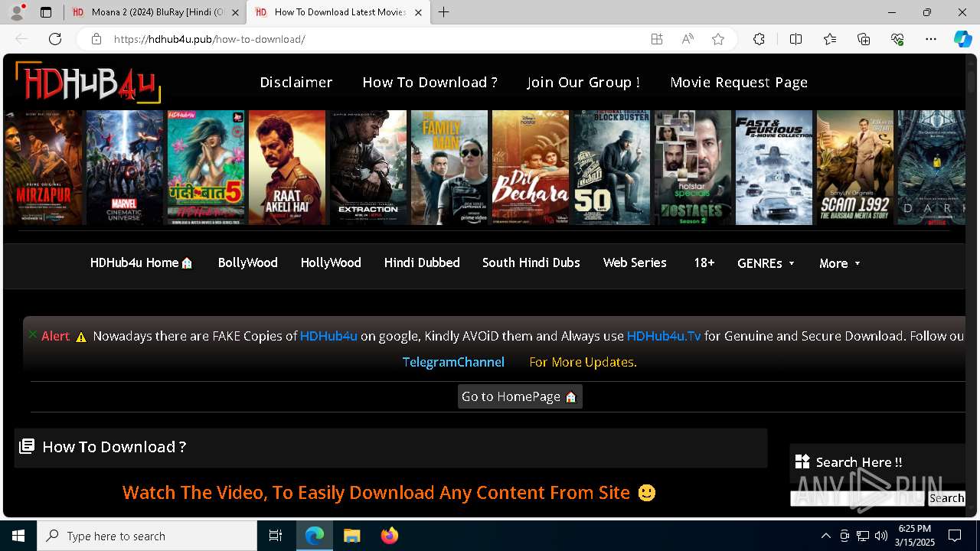The height and width of the screenshot is (551, 980).
Task: Open Task View on taskbar
Action: pyautogui.click(x=276, y=536)
